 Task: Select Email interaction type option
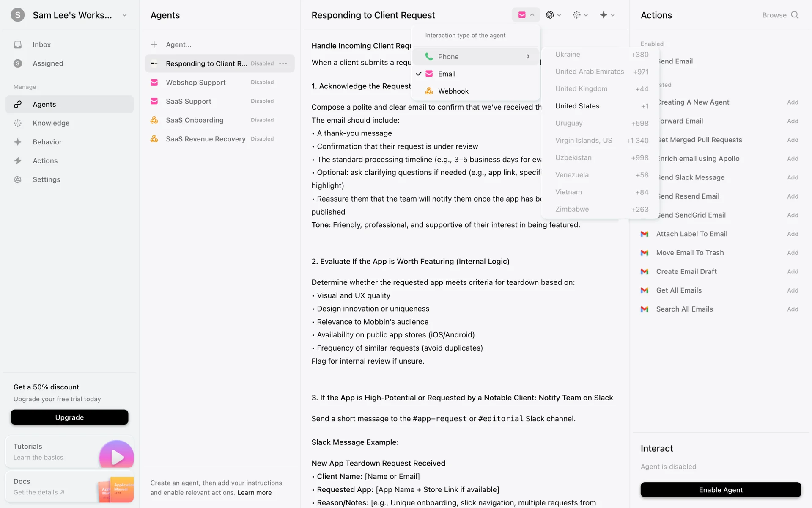point(447,74)
